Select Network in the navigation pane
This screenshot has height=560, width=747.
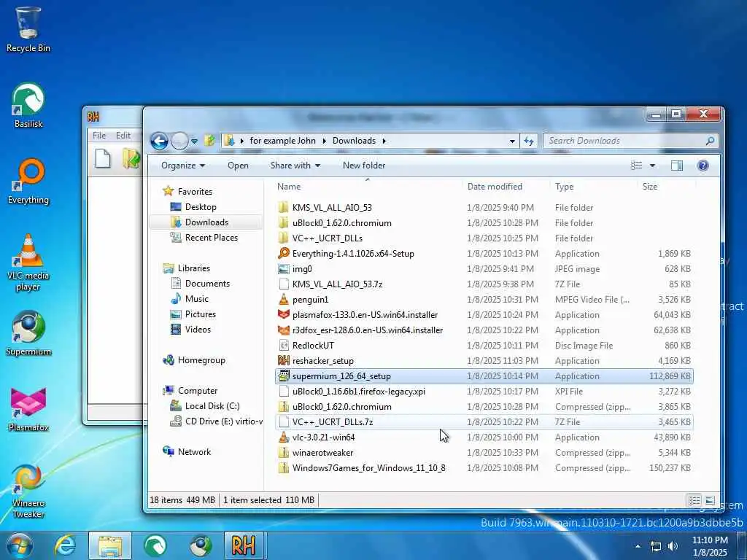coord(194,452)
